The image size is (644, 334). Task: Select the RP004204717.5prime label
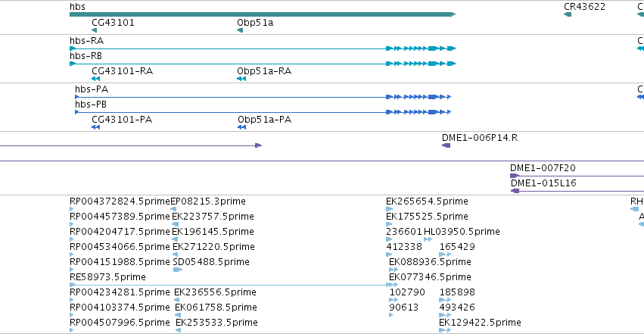pos(120,232)
